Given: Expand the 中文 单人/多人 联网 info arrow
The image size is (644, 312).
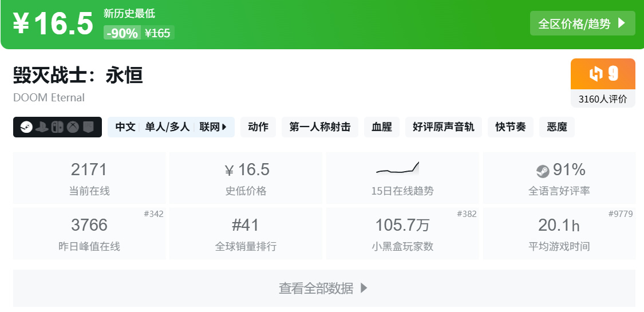Looking at the screenshot, I should tap(224, 127).
